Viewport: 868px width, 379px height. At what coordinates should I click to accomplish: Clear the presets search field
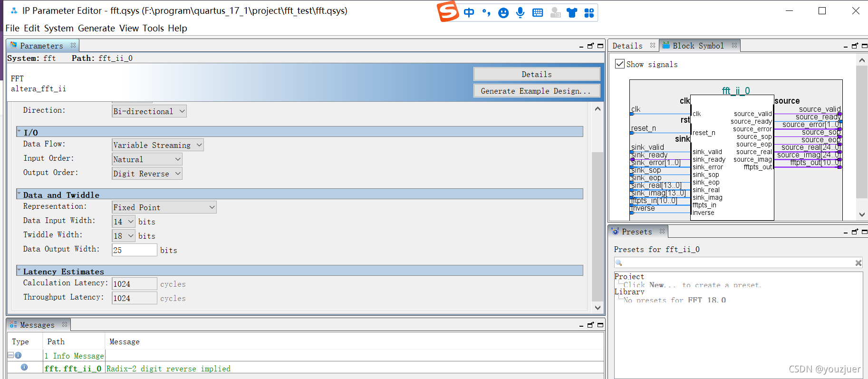click(858, 263)
